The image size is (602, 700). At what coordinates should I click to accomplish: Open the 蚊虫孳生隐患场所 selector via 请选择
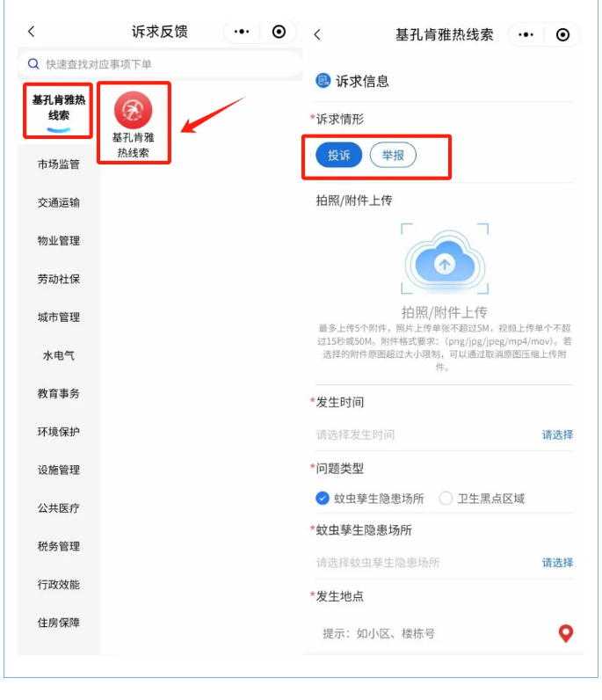pyautogui.click(x=557, y=563)
